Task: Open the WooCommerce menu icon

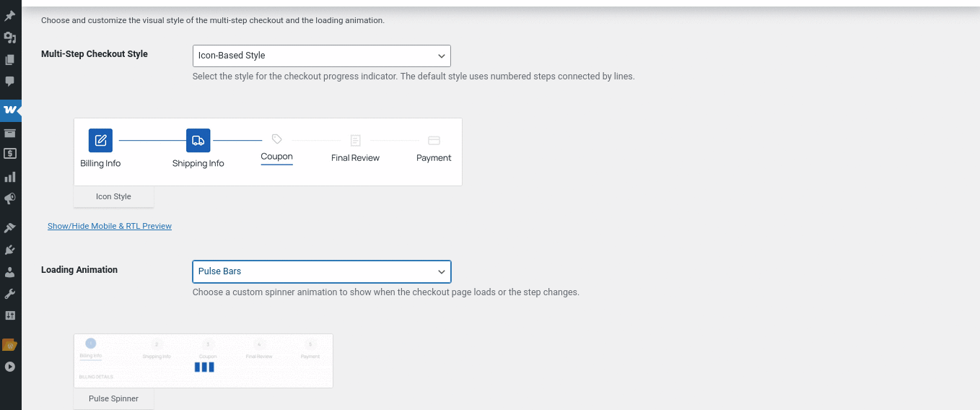Action: pos(10,110)
